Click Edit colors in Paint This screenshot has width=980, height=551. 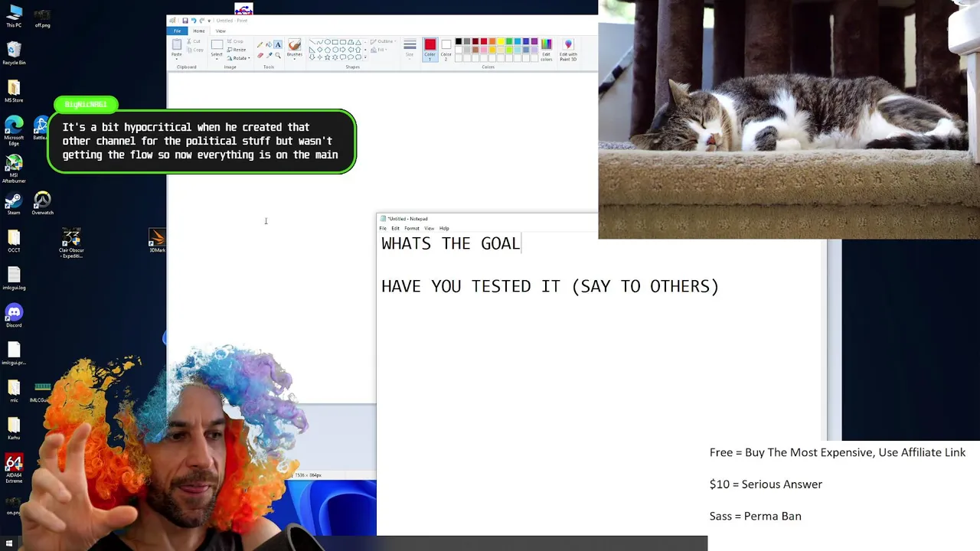click(x=547, y=50)
